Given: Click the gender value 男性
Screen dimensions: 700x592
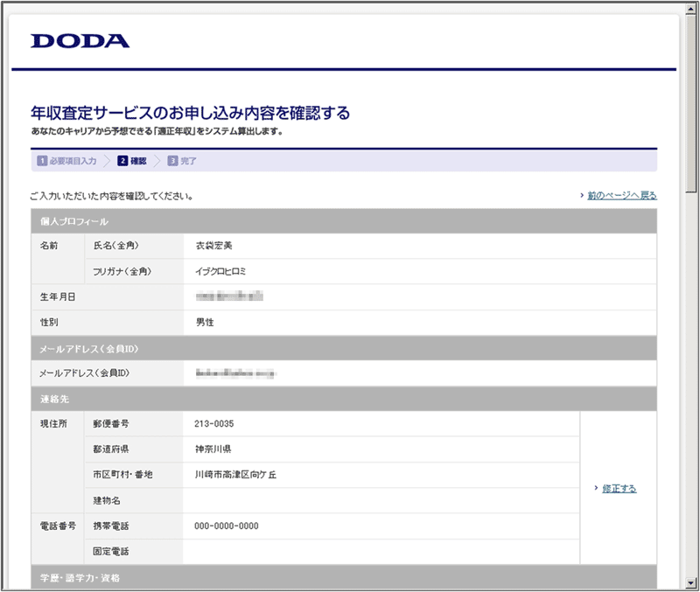Looking at the screenshot, I should pos(205,323).
